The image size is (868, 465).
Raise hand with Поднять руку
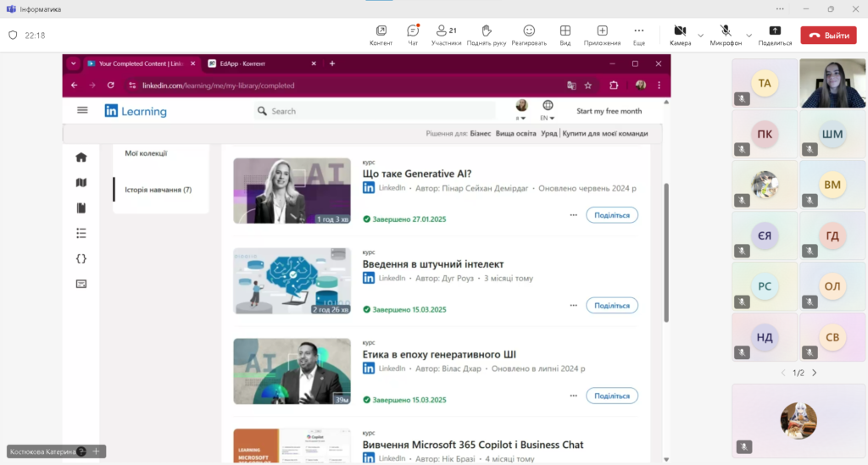[486, 35]
